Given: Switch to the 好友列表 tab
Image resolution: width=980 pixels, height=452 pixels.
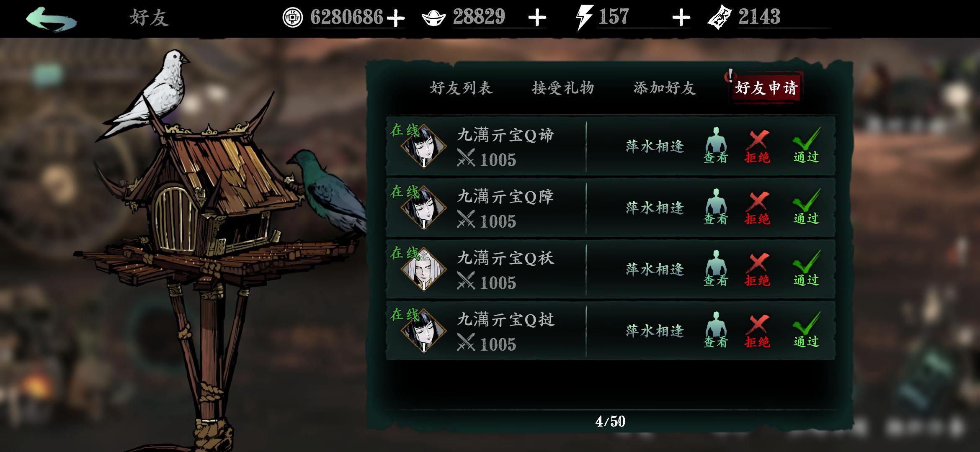Looking at the screenshot, I should point(461,88).
